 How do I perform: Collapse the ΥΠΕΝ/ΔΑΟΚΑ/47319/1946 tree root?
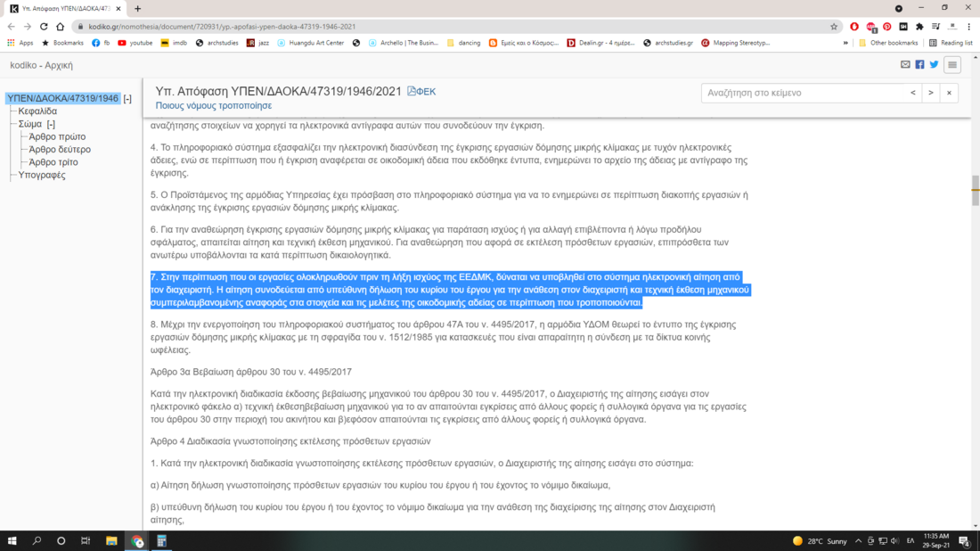click(127, 99)
